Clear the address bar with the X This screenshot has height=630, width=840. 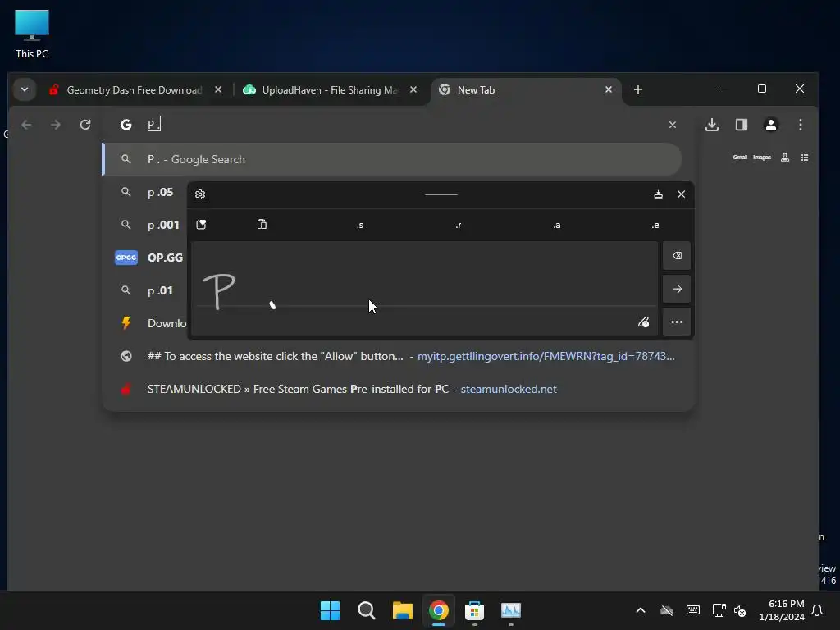pos(673,125)
